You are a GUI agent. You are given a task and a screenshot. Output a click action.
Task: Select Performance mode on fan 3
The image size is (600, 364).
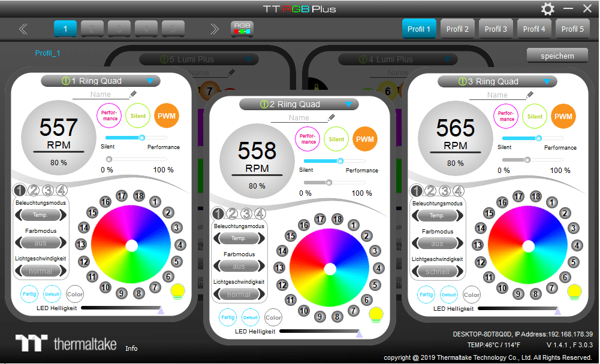tap(506, 116)
